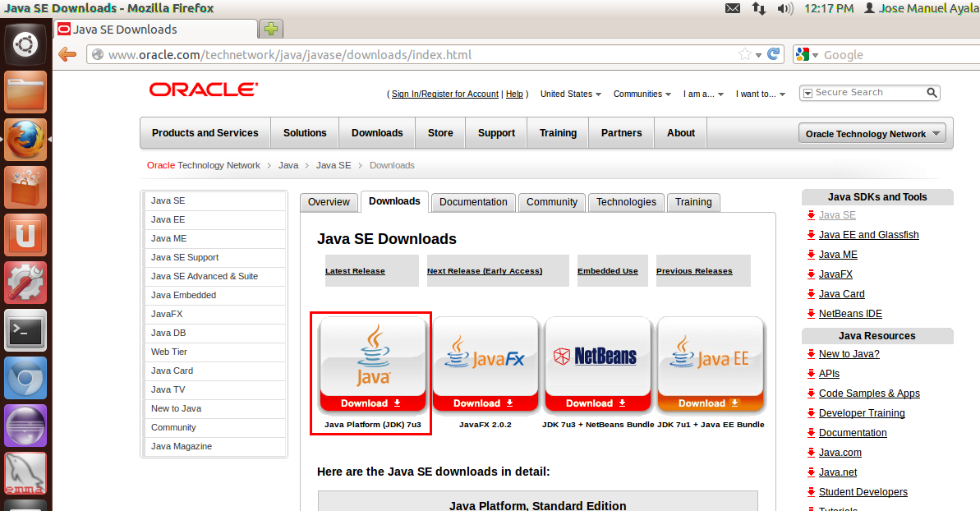Image resolution: width=980 pixels, height=511 pixels.
Task: Reload the page using refresh icon
Action: pyautogui.click(x=773, y=54)
